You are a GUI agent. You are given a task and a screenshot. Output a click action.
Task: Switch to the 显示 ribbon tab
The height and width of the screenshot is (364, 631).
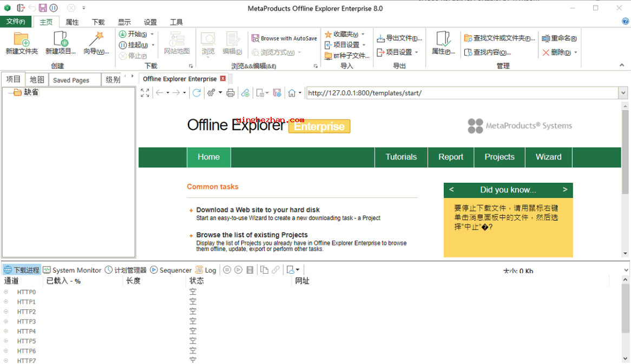[x=124, y=22]
